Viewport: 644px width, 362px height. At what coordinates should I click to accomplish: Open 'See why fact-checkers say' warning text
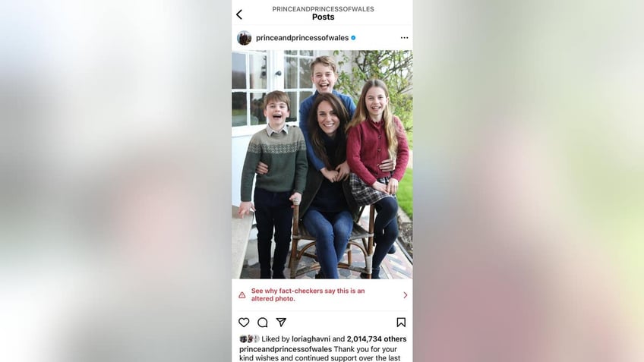(308, 294)
